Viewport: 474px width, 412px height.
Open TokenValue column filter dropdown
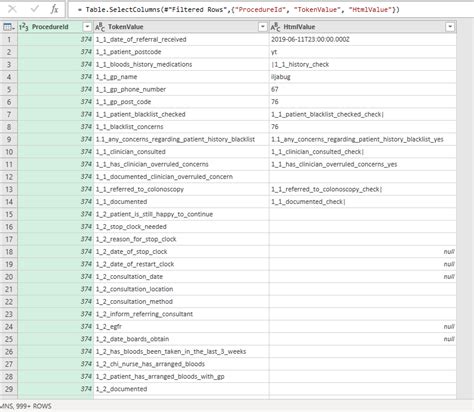pyautogui.click(x=263, y=27)
